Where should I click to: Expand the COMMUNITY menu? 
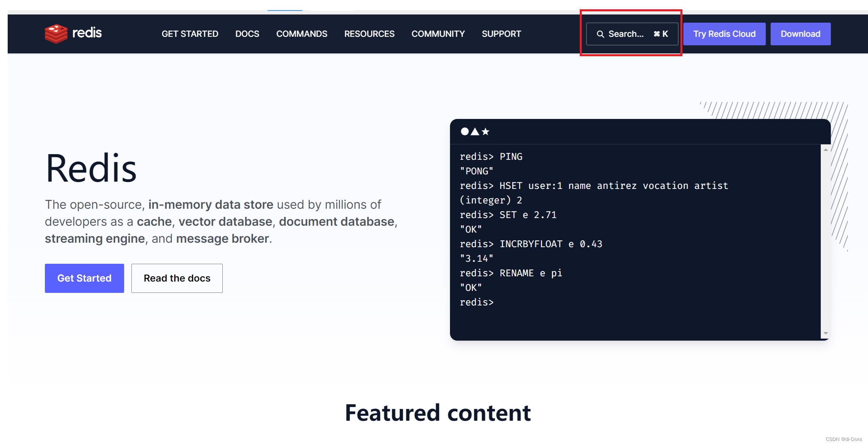click(x=438, y=34)
